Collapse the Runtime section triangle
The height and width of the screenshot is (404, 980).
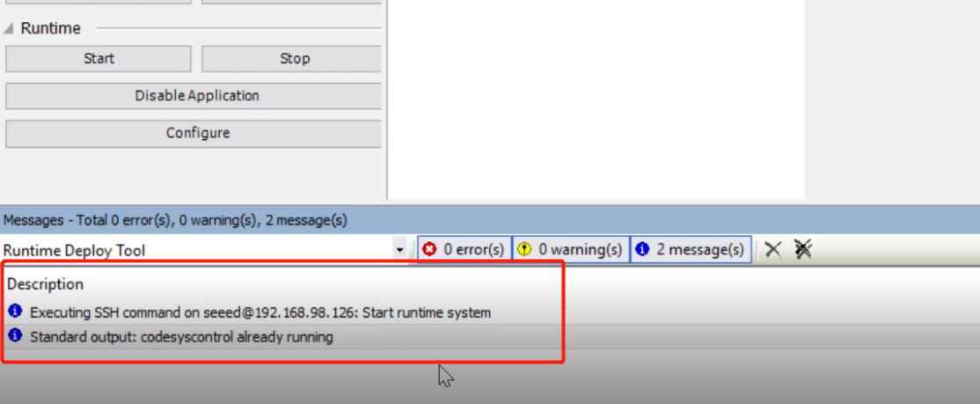pyautogui.click(x=9, y=29)
